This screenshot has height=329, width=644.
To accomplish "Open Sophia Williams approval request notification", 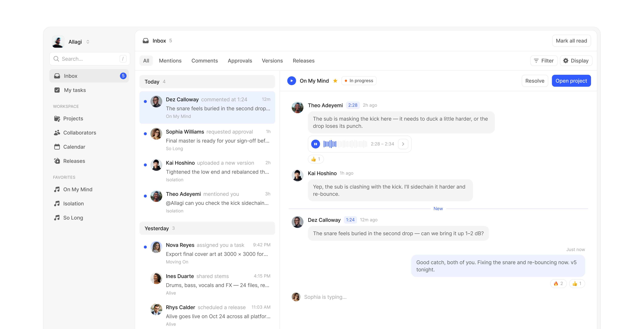I will pos(207,140).
